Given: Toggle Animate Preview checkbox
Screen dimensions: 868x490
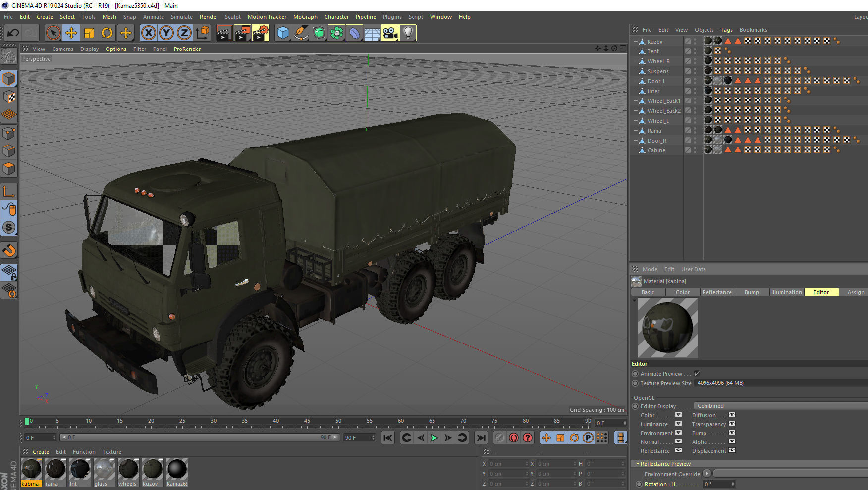Looking at the screenshot, I should (x=697, y=374).
